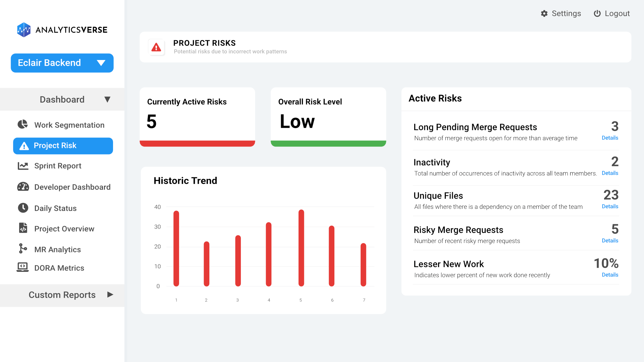The width and height of the screenshot is (644, 362).
Task: Click the Developer Dashboard gauge icon
Action: pos(22,187)
